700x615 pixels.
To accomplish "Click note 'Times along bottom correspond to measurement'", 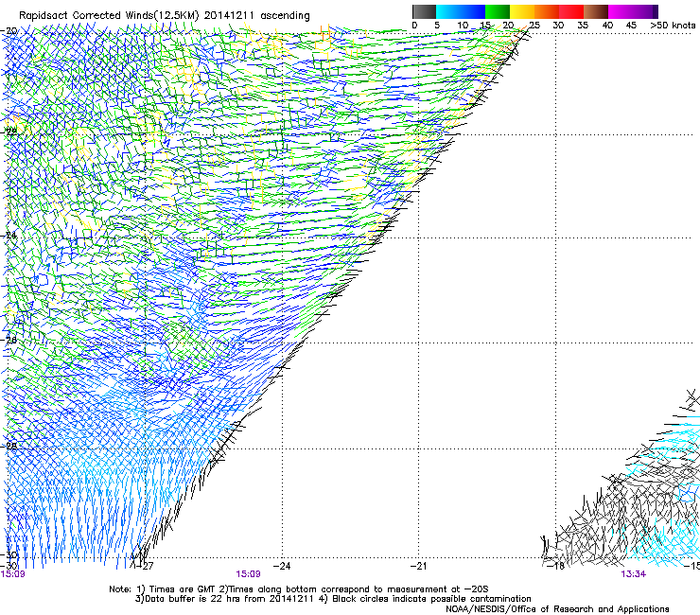I will tap(345, 589).
